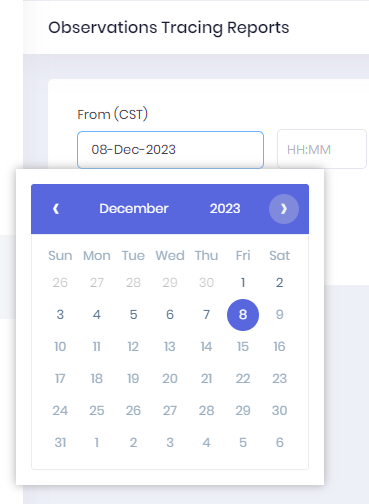Click the From date input field
The height and width of the screenshot is (504, 369).
tap(170, 150)
